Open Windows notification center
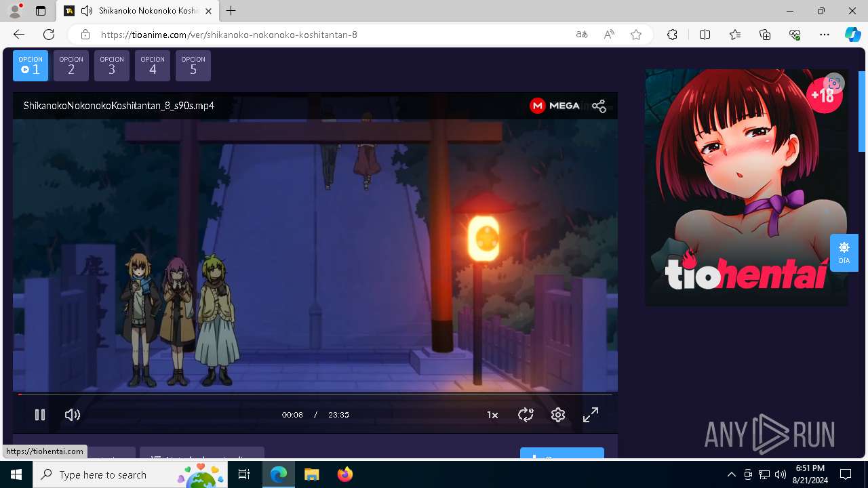 point(846,474)
